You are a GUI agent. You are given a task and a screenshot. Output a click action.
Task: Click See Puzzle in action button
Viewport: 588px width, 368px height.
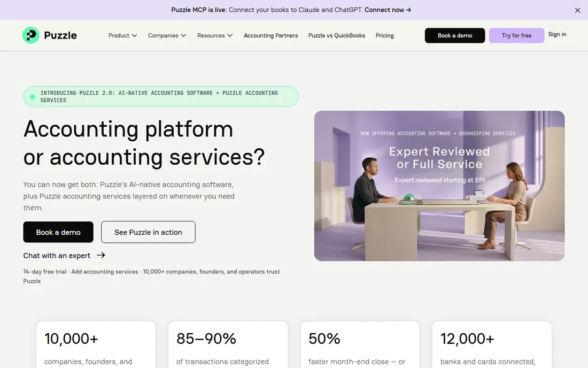148,232
